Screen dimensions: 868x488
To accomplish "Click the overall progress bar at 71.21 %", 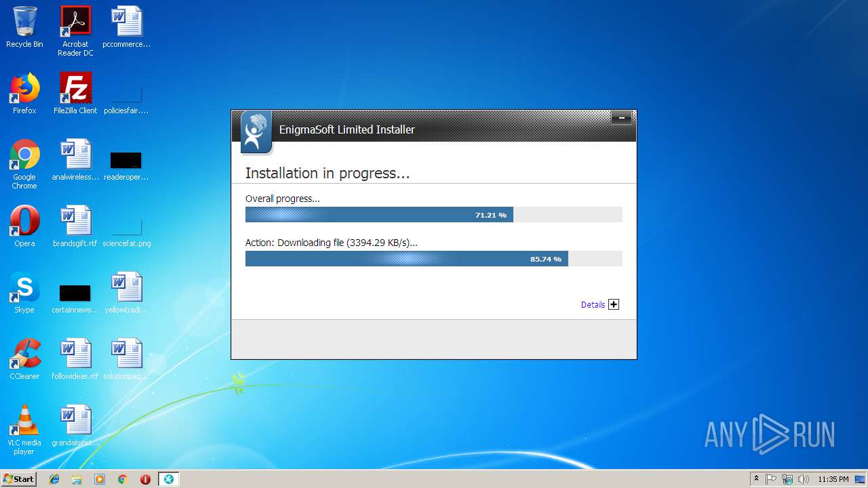I will [433, 215].
